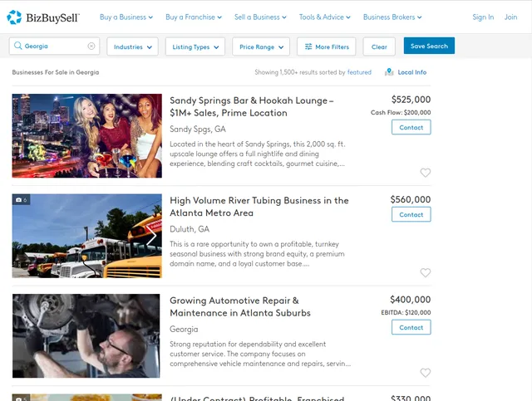This screenshot has width=532, height=401.
Task: Contact seller of Automotive Repair business
Action: coord(411,327)
